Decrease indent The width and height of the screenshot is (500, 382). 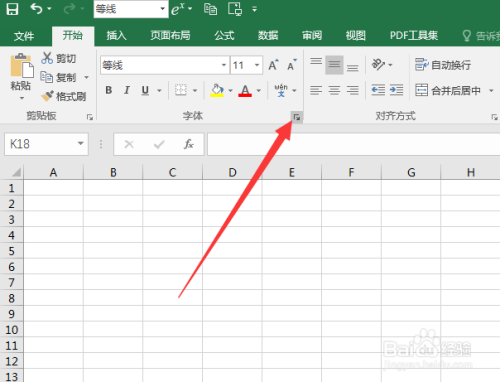[x=378, y=90]
